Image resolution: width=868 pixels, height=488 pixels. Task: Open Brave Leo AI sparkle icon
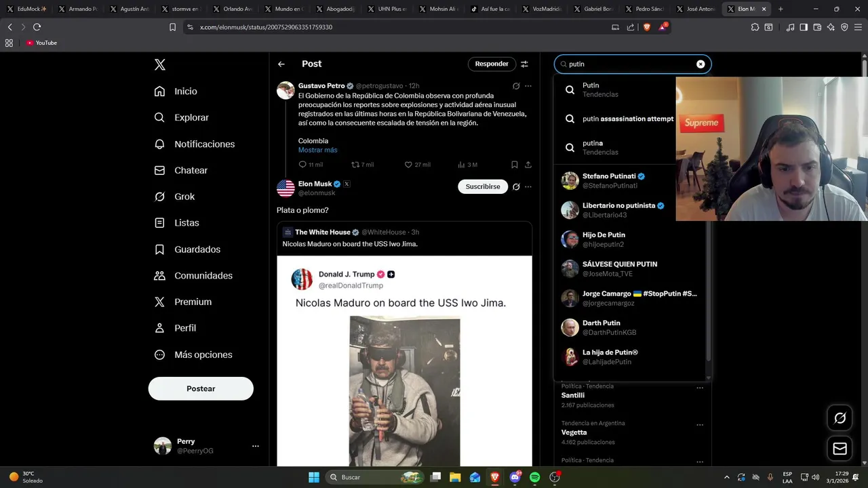point(831,27)
